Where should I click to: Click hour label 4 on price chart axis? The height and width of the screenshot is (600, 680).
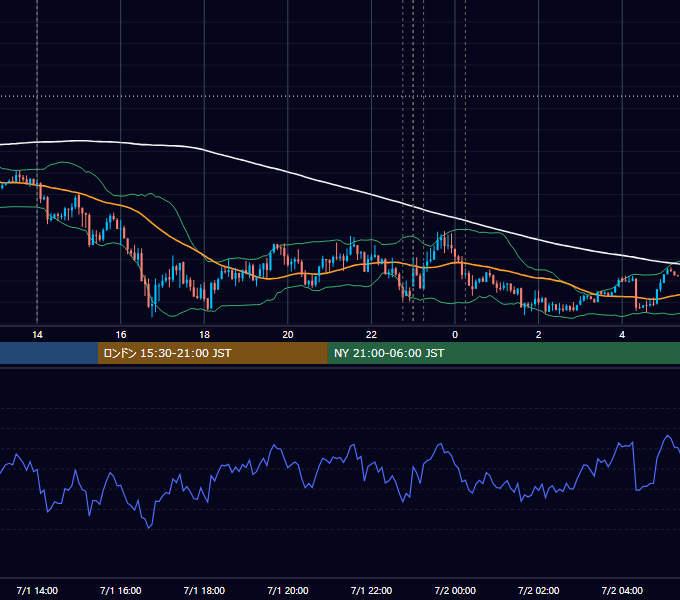click(622, 335)
